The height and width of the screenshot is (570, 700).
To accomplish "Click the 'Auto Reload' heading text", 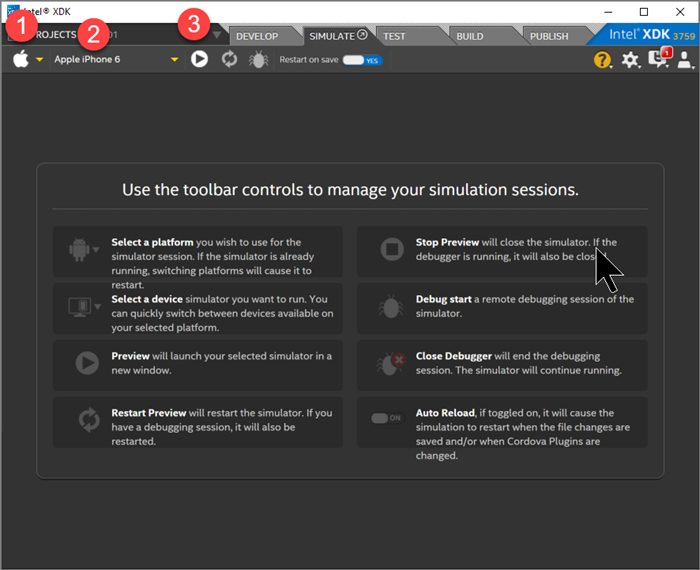I will pyautogui.click(x=445, y=413).
